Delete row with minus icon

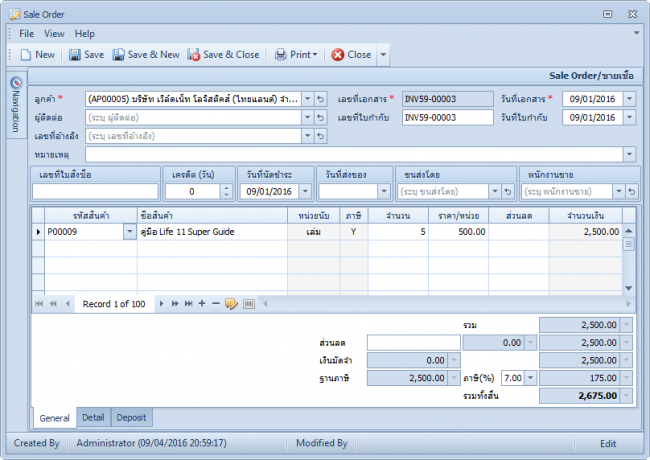(x=216, y=304)
